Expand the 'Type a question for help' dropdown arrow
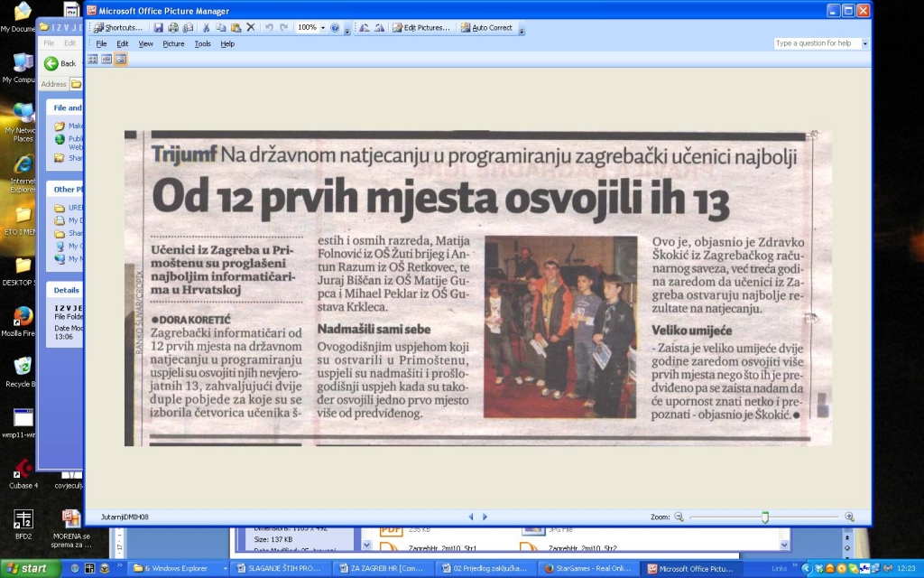This screenshot has height=578, width=924. (x=865, y=43)
